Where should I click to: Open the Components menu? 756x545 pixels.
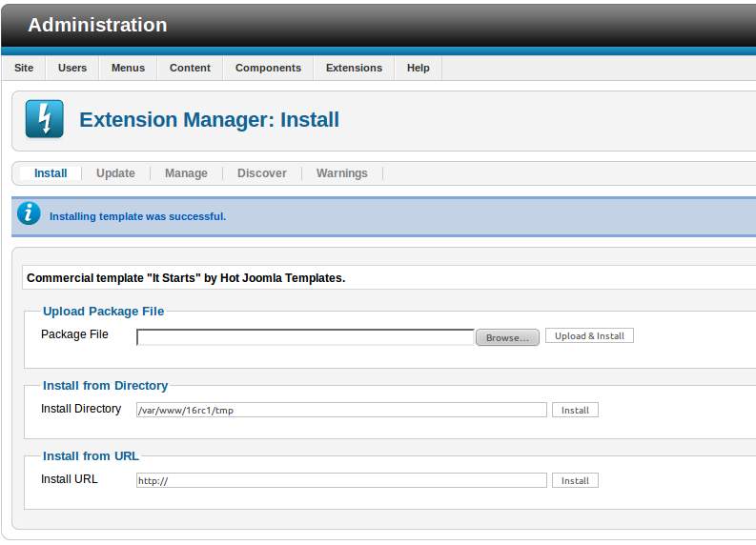pyautogui.click(x=268, y=68)
